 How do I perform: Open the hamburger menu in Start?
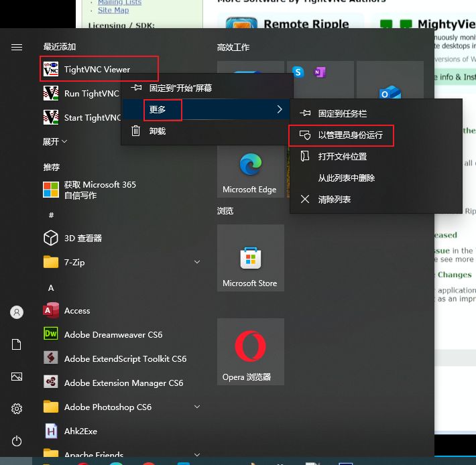pos(17,47)
